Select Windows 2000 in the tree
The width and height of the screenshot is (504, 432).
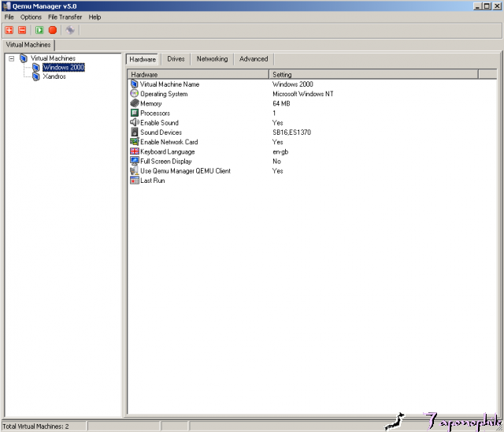pyautogui.click(x=64, y=67)
